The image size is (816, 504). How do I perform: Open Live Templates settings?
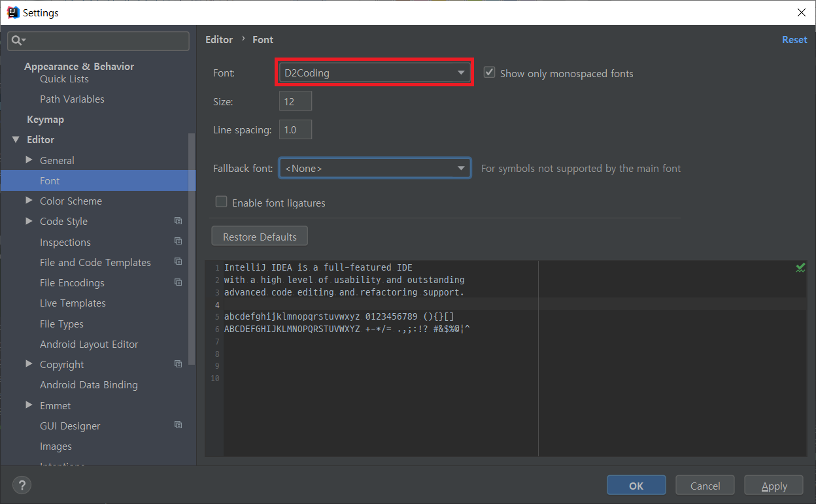[x=73, y=303]
